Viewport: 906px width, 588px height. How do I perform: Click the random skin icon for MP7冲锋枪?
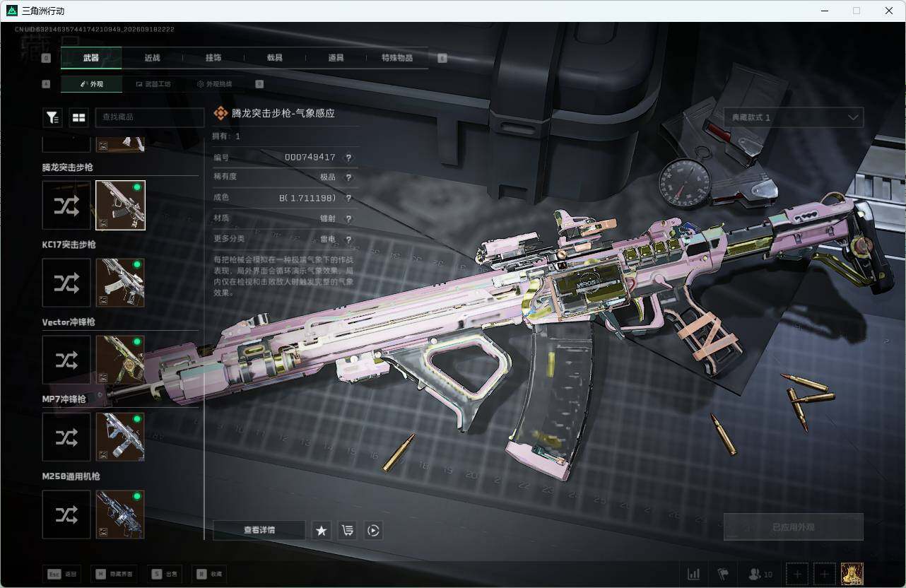[66, 437]
